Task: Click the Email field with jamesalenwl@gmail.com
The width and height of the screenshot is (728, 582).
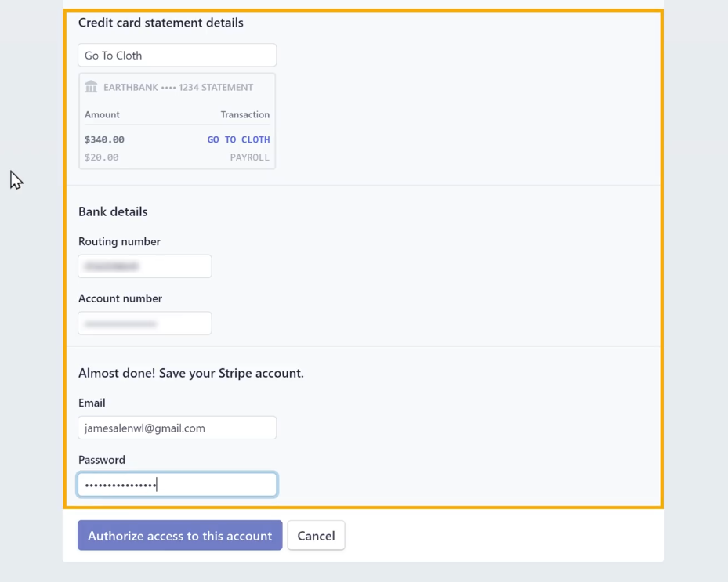Action: pos(177,428)
